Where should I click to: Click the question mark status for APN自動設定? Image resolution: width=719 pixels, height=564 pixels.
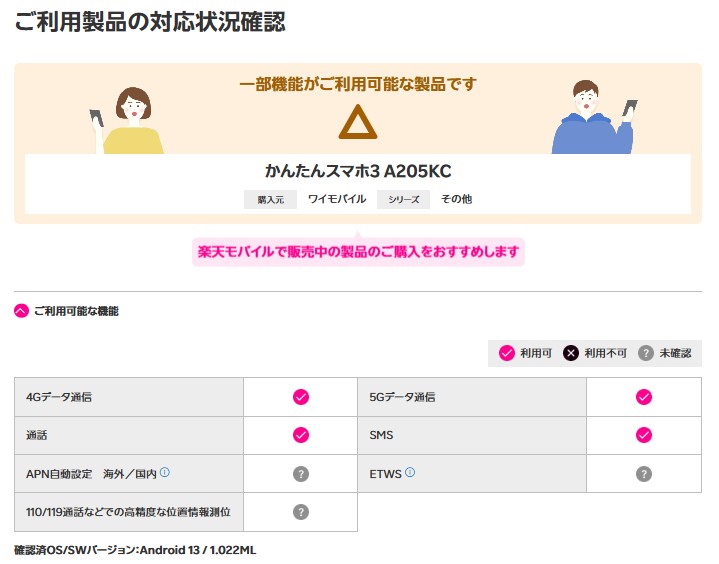pyautogui.click(x=300, y=473)
